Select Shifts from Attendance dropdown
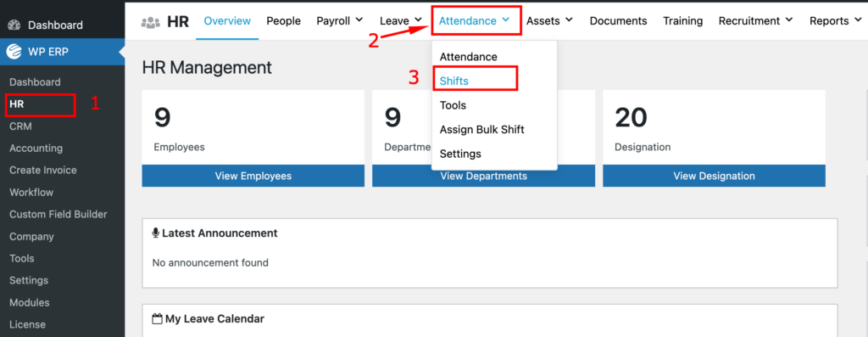Viewport: 868px width, 337px height. (x=454, y=81)
